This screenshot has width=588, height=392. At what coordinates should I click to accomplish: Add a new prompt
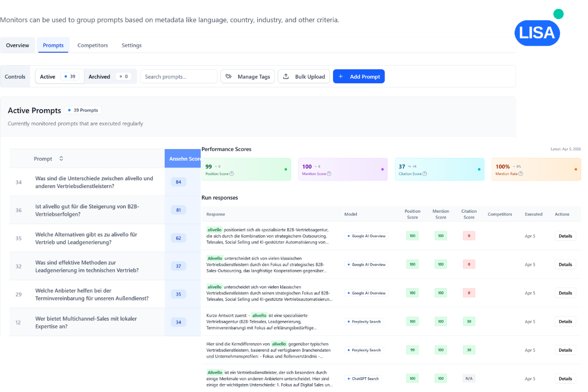coord(359,76)
